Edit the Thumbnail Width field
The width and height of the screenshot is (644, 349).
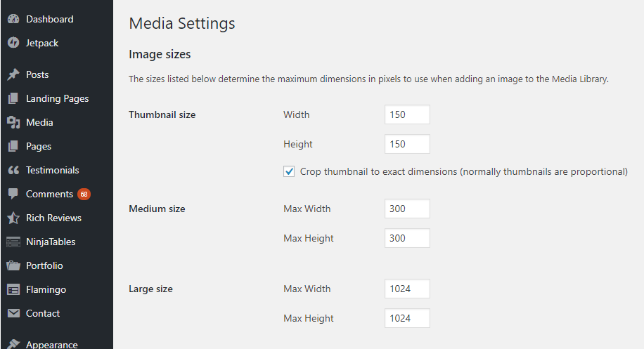tap(407, 114)
